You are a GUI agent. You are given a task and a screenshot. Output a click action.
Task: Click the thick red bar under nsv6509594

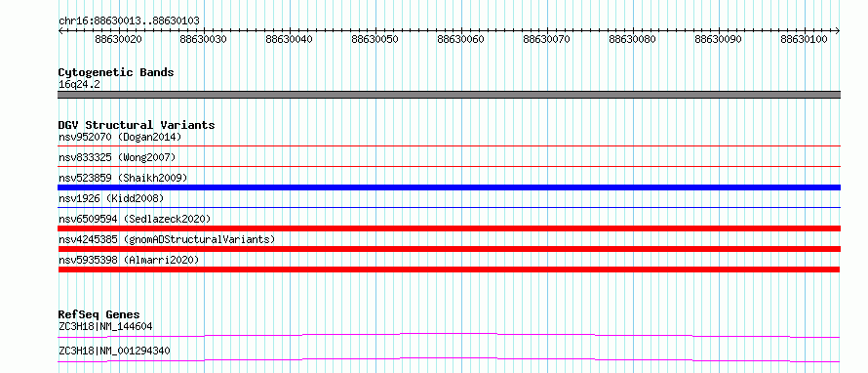[449, 228]
